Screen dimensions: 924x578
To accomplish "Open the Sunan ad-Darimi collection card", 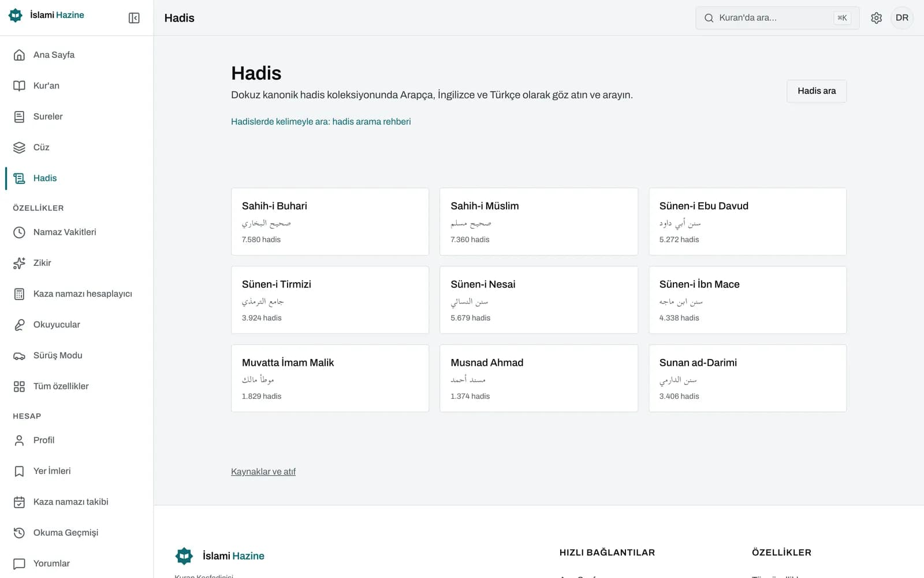I will [x=748, y=378].
